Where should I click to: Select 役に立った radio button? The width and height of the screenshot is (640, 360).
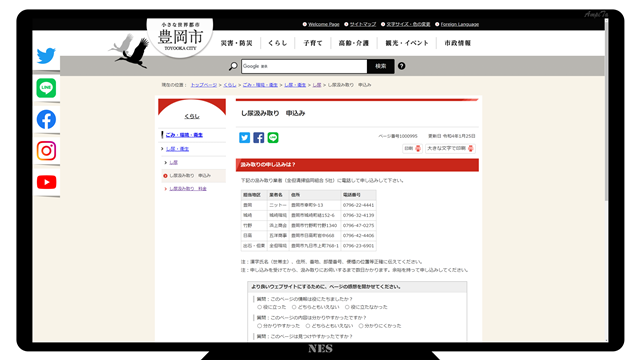tap(259, 307)
